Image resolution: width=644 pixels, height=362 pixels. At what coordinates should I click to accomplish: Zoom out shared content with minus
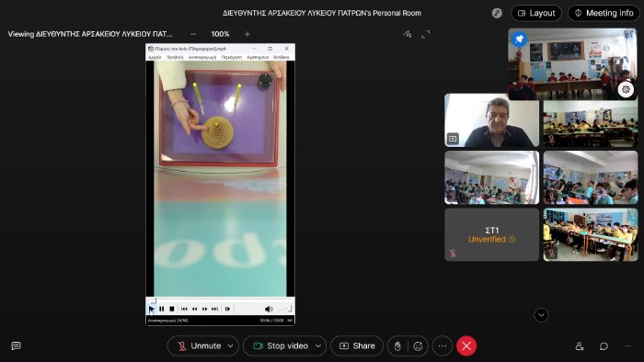tap(193, 34)
